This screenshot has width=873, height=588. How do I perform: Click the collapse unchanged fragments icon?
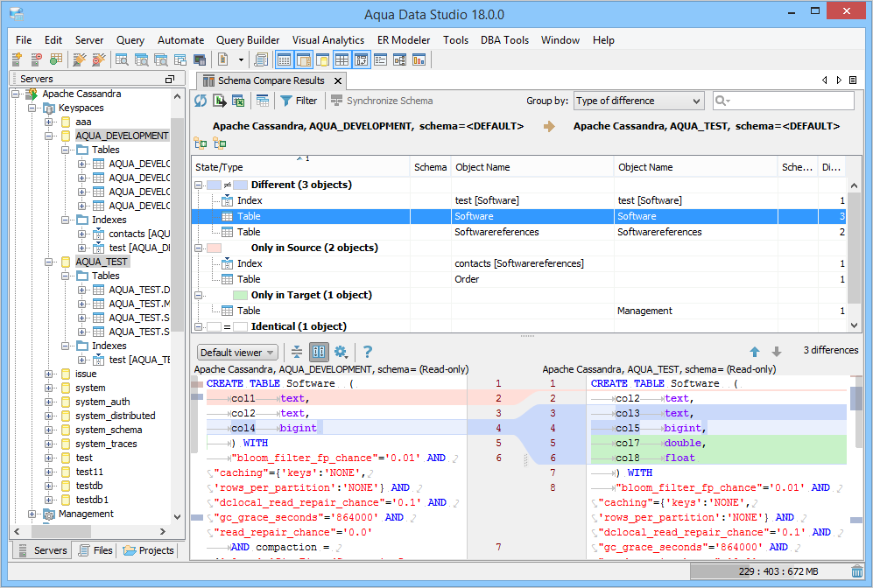point(297,352)
